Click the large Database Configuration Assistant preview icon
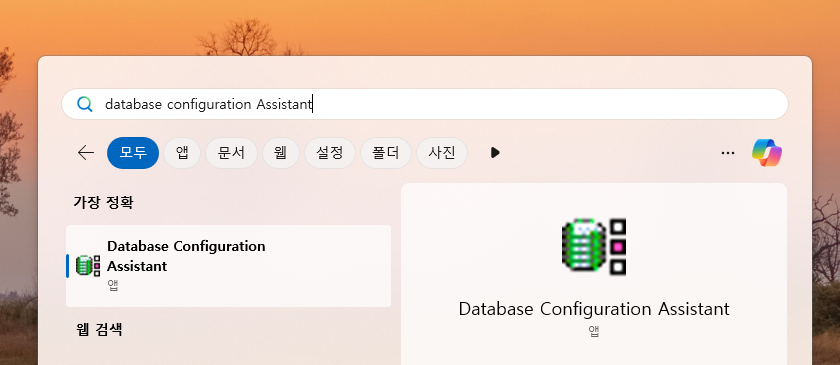Viewport: 840px width, 365px height. coord(594,247)
